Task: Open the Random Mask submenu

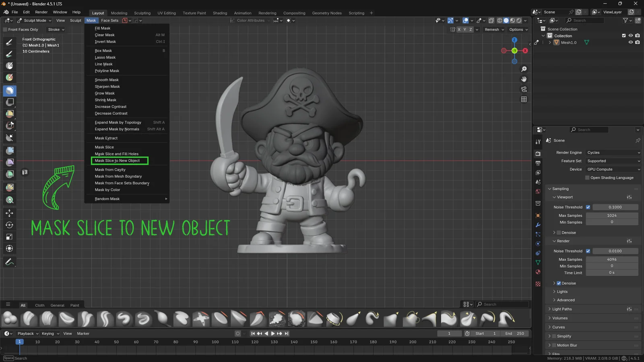Action: 127,199
